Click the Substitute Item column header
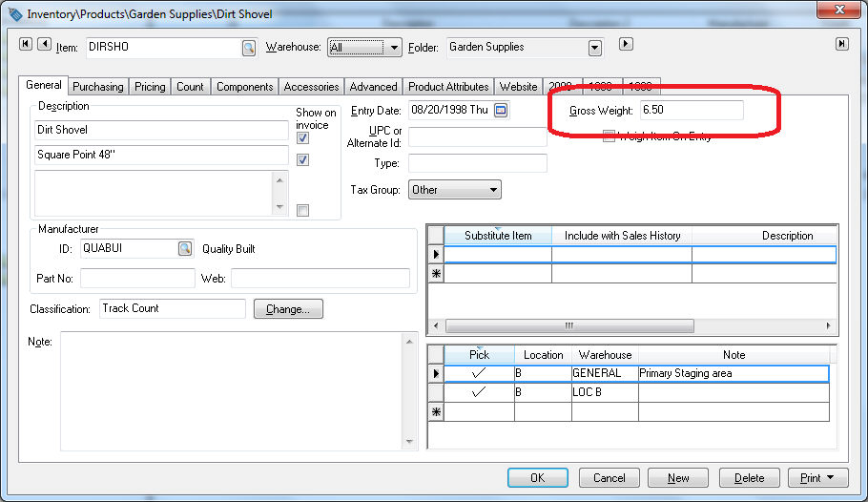Screen dimensions: 868x502 pos(498,236)
